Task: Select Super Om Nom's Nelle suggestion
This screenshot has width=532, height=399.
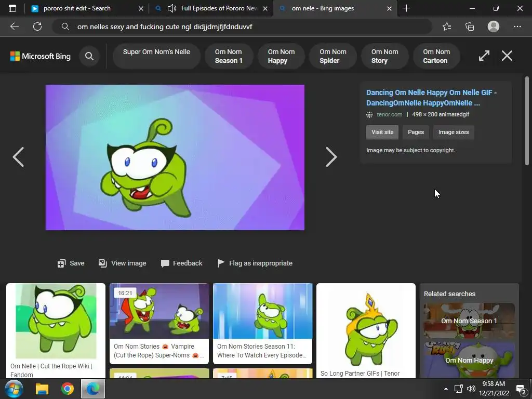Action: 156,56
